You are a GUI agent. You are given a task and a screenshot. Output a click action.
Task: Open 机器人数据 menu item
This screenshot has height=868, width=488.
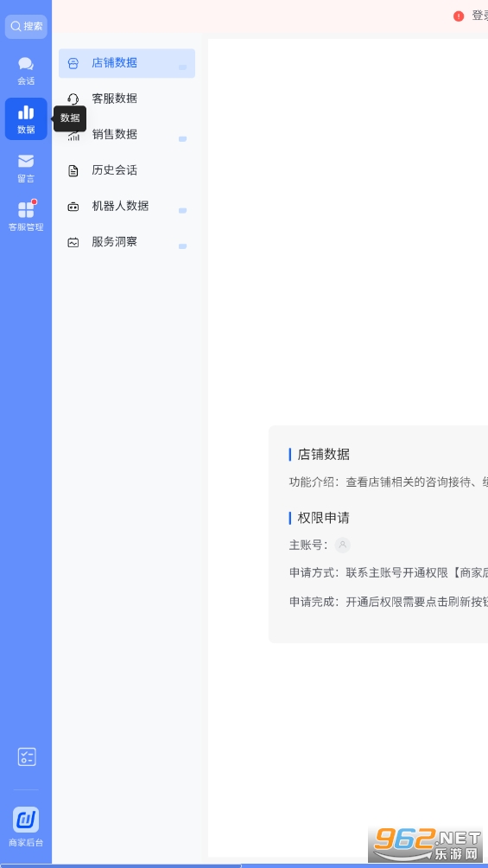click(x=127, y=207)
